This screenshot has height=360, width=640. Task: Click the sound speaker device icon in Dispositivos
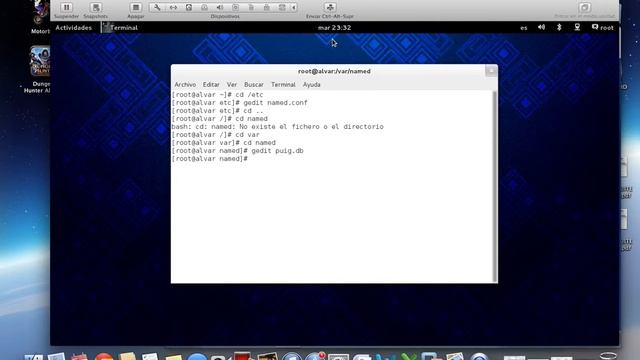tap(220, 7)
